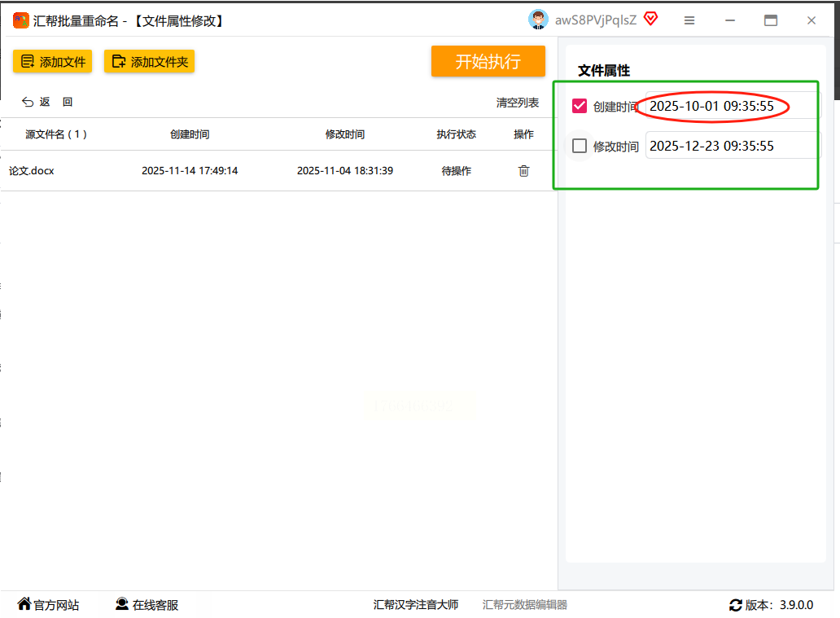Delete 论文.docx using the trash icon
This screenshot has width=840, height=618.
(x=523, y=171)
